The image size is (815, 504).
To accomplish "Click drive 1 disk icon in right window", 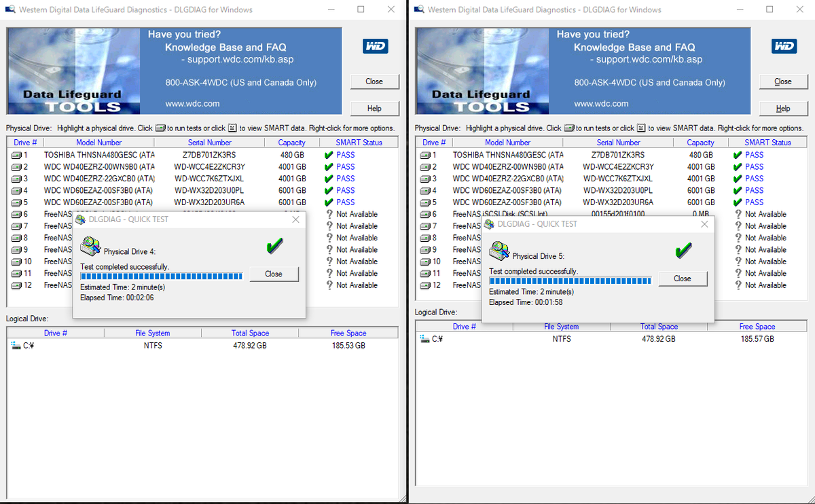I will 425,155.
